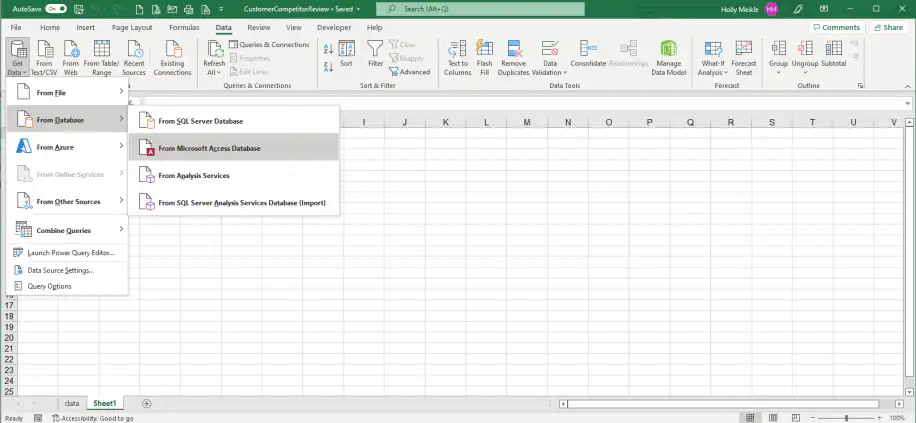Image resolution: width=916 pixels, height=423 pixels.
Task: Click Text to Columns
Action: point(457,57)
